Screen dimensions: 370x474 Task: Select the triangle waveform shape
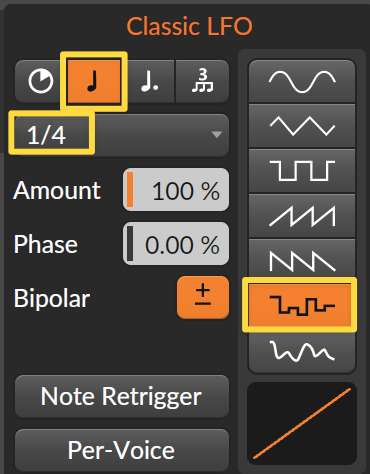pos(302,126)
